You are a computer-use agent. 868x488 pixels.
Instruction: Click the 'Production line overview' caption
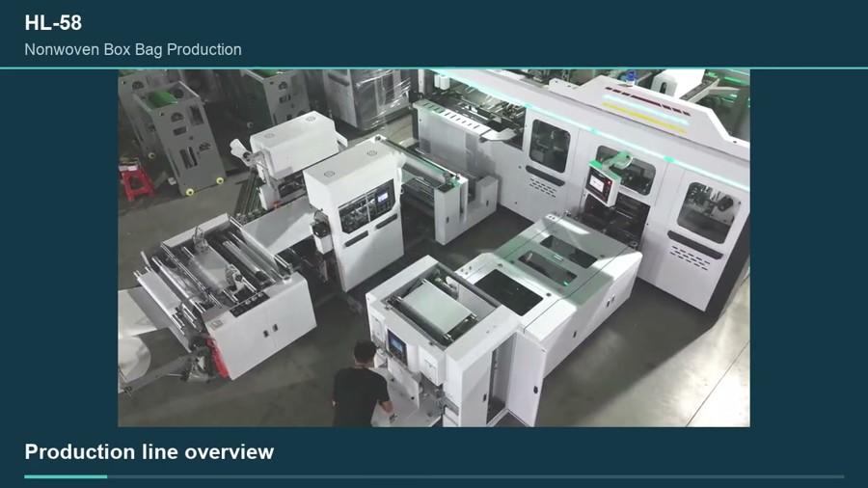149,452
